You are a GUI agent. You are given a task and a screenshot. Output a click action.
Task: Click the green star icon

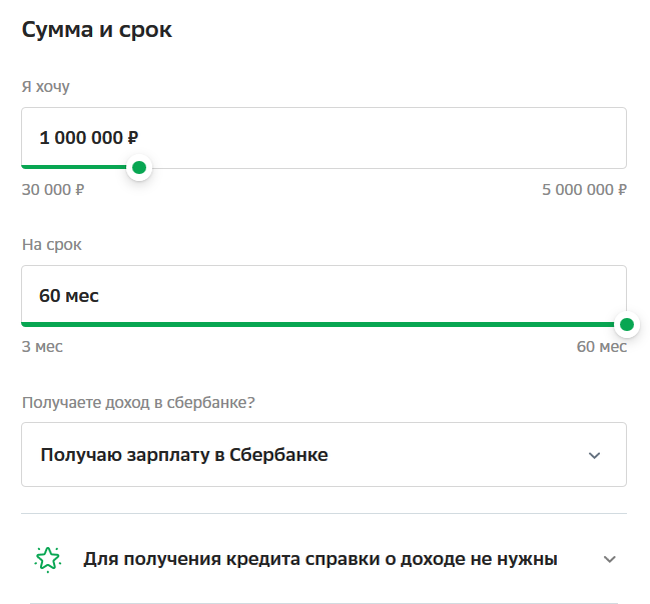point(48,559)
